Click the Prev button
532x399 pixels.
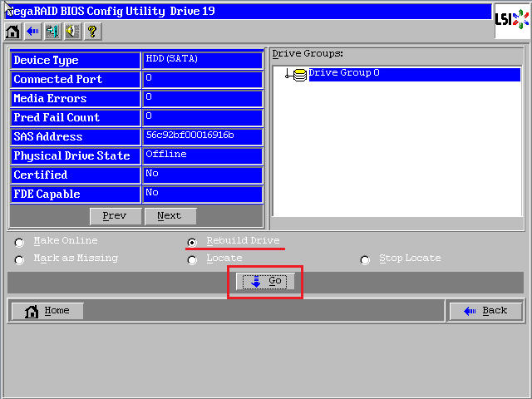tap(115, 216)
